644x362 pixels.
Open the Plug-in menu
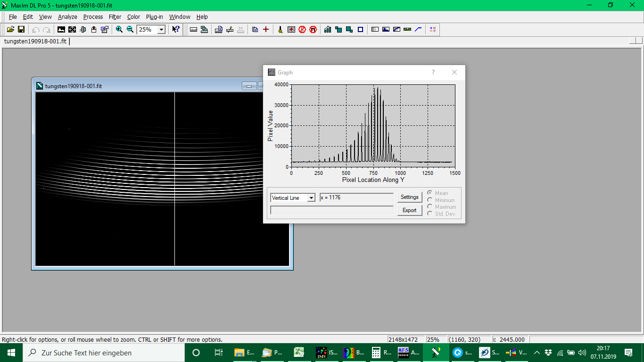click(x=154, y=17)
